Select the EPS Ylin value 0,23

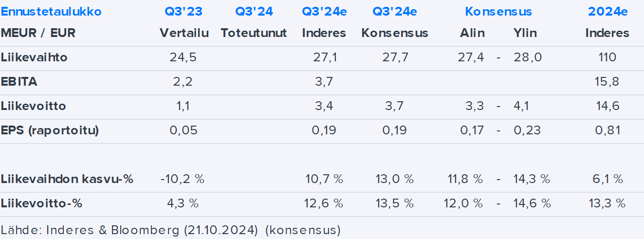[x=527, y=130]
